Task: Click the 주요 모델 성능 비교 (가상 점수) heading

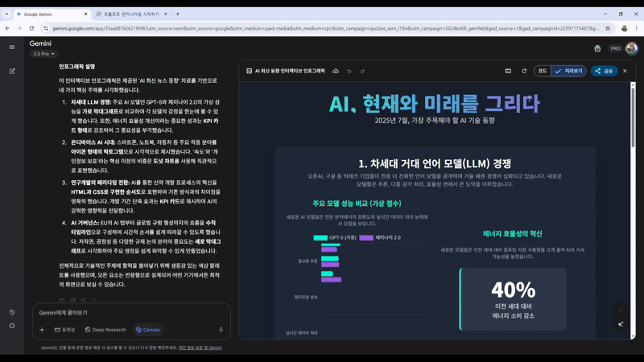Action: pos(357,204)
